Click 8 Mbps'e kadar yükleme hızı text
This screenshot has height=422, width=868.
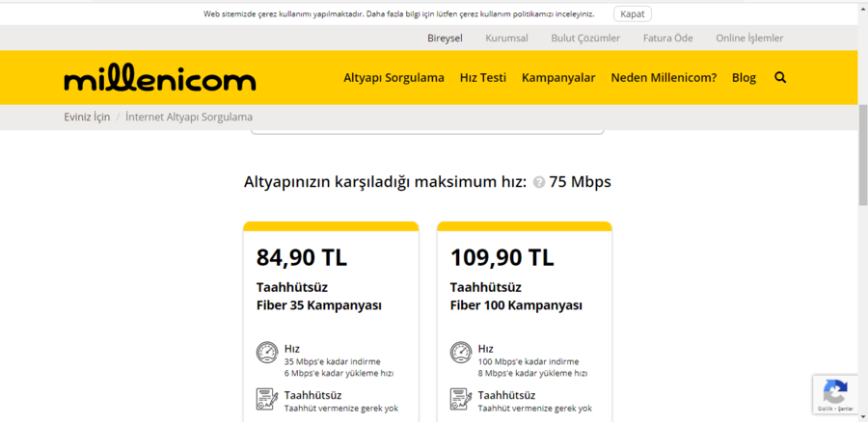532,373
